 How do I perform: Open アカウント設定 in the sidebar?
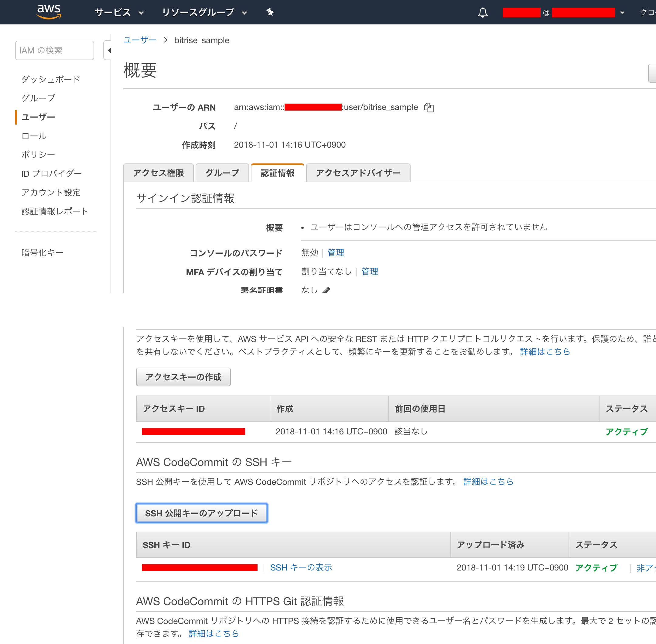(51, 193)
